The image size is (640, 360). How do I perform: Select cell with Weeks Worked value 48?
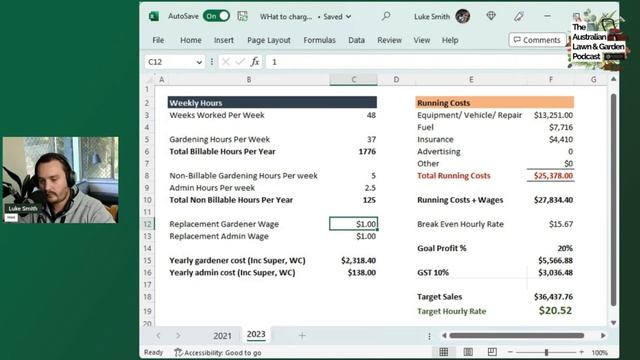pyautogui.click(x=353, y=115)
